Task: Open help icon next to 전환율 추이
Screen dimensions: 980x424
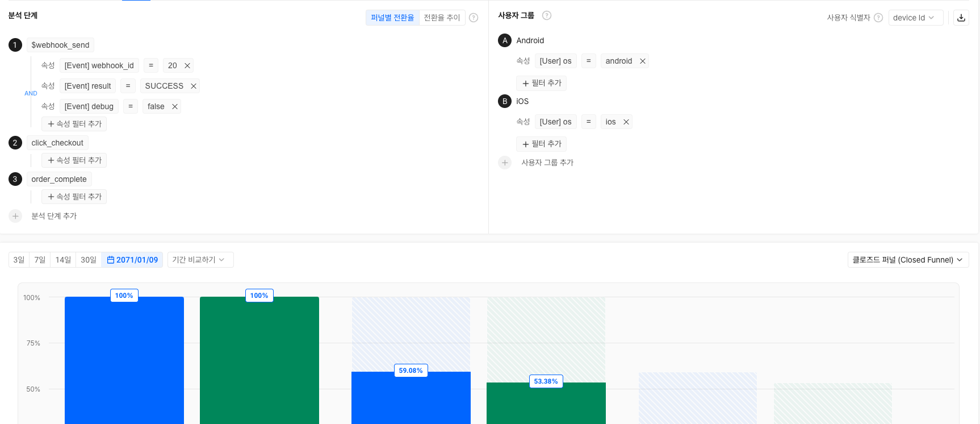Action: tap(474, 18)
